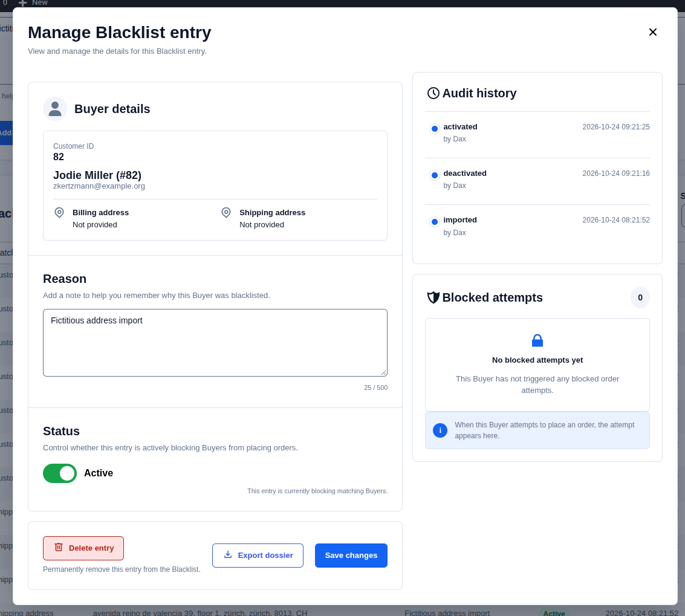Image resolution: width=685 pixels, height=616 pixels.
Task: Click Customer ID value 82
Action: (x=59, y=157)
